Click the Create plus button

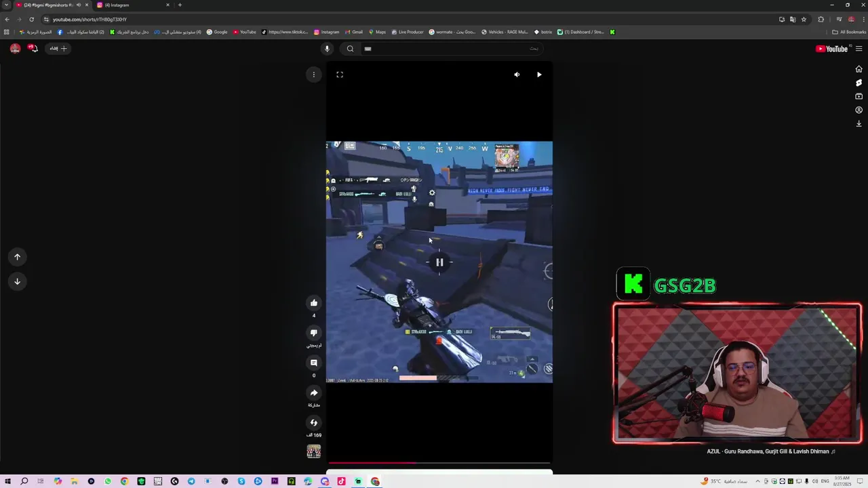click(x=58, y=48)
